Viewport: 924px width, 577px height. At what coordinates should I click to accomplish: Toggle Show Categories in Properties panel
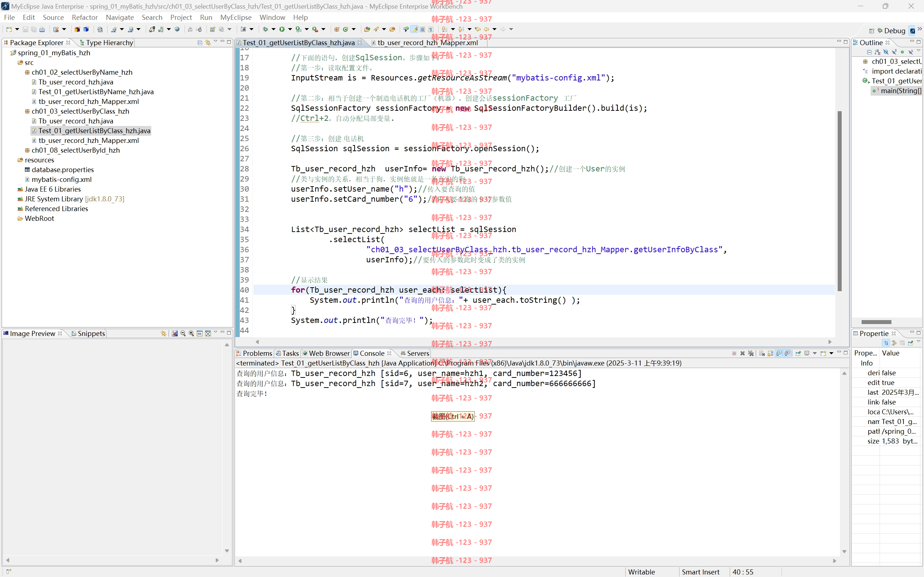tap(886, 343)
